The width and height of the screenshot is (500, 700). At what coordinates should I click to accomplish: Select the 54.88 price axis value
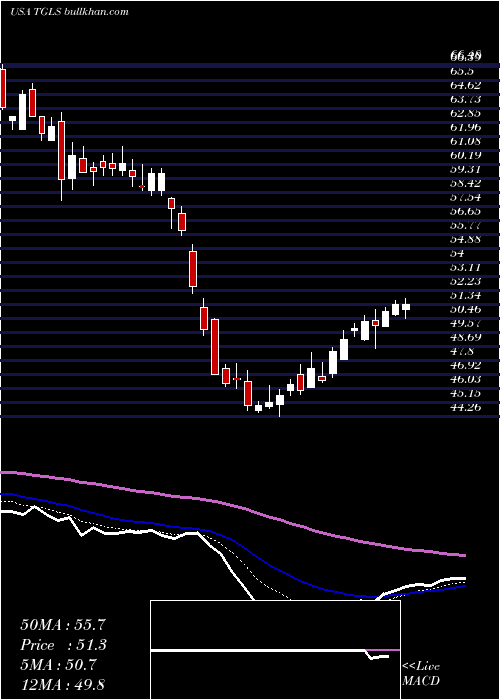[466, 239]
